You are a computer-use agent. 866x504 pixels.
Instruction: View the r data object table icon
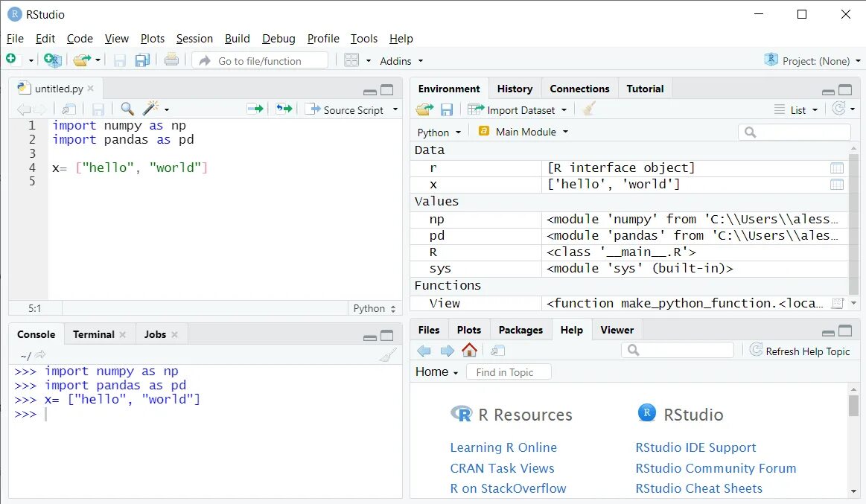(837, 168)
